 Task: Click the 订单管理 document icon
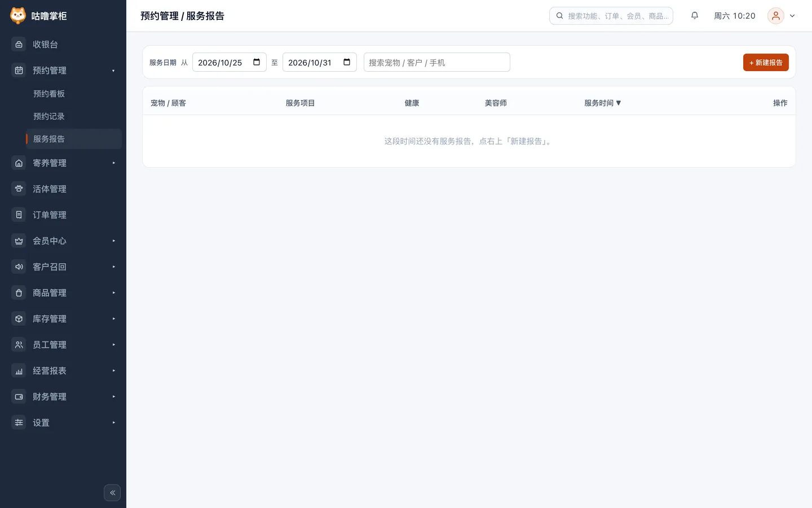pyautogui.click(x=19, y=215)
